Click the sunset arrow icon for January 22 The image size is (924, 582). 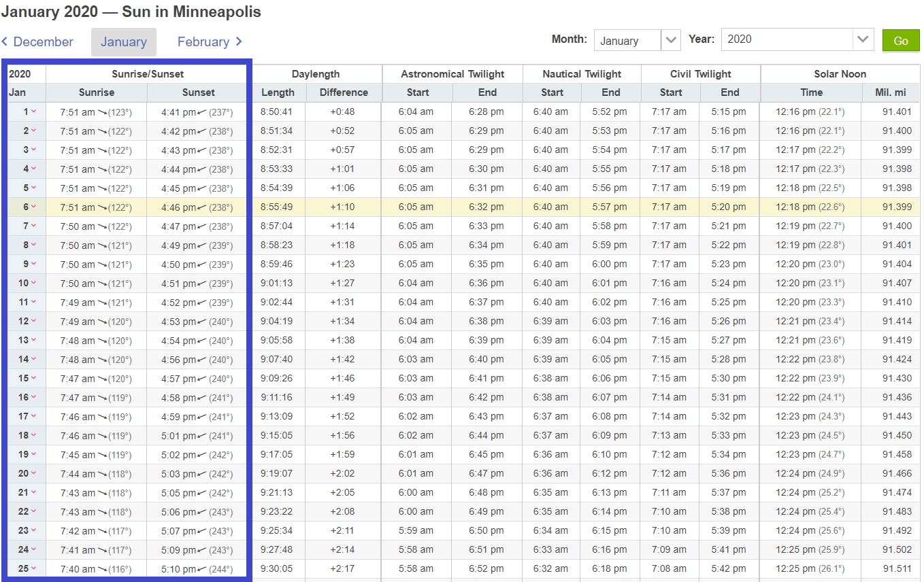click(x=202, y=512)
